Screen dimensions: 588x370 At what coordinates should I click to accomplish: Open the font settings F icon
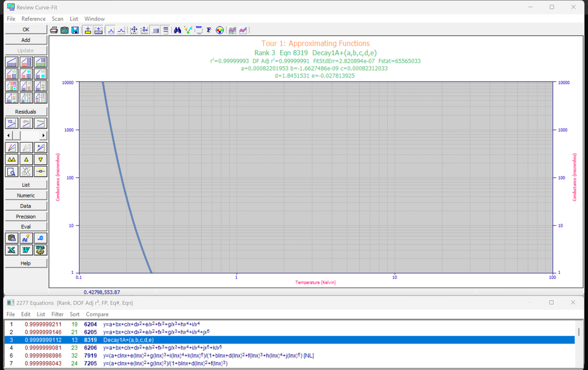point(209,30)
